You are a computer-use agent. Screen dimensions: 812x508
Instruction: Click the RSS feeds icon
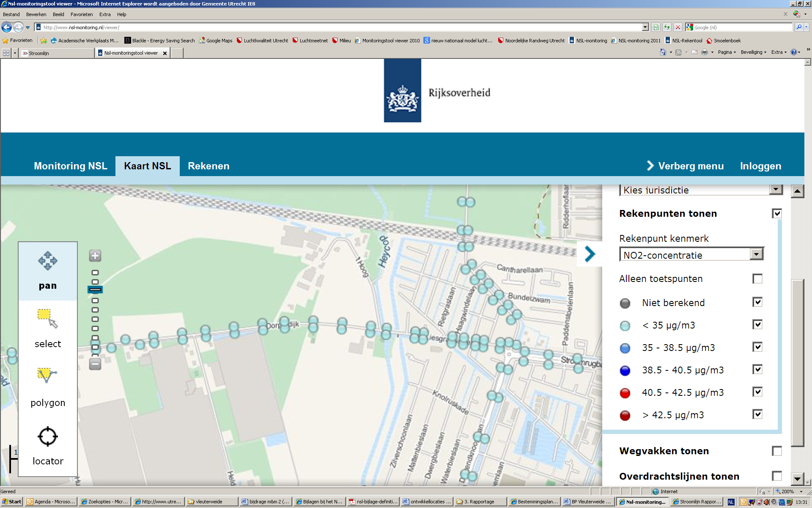(678, 52)
